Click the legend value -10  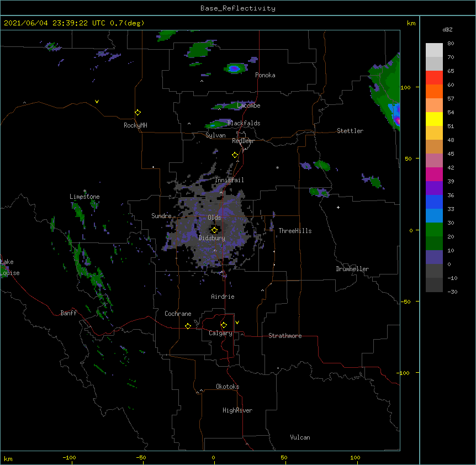(x=452, y=278)
